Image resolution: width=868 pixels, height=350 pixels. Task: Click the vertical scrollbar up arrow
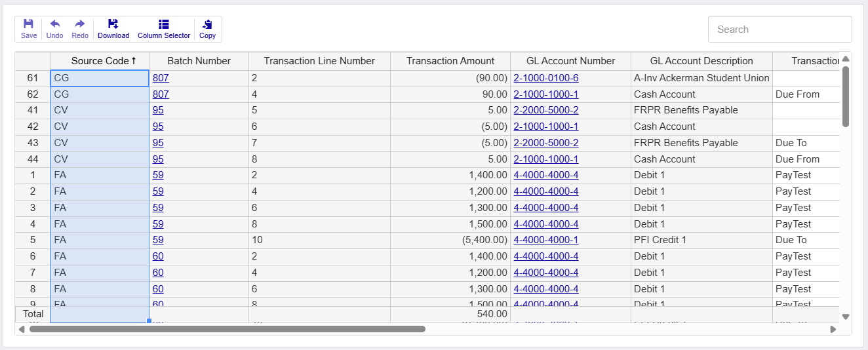point(846,60)
